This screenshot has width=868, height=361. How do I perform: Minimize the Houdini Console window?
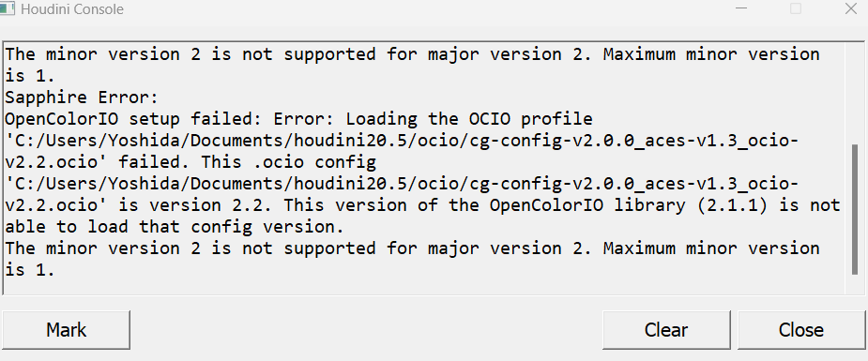pyautogui.click(x=741, y=8)
